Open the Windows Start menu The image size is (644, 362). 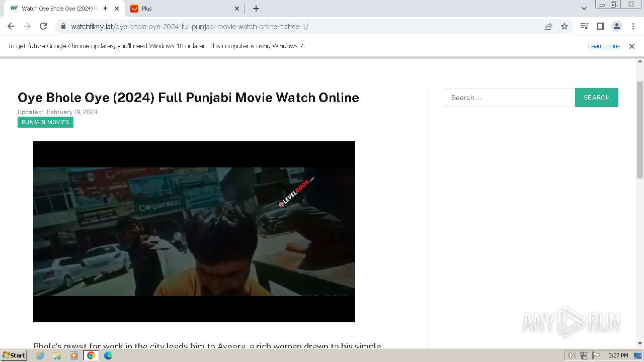pyautogui.click(x=14, y=355)
